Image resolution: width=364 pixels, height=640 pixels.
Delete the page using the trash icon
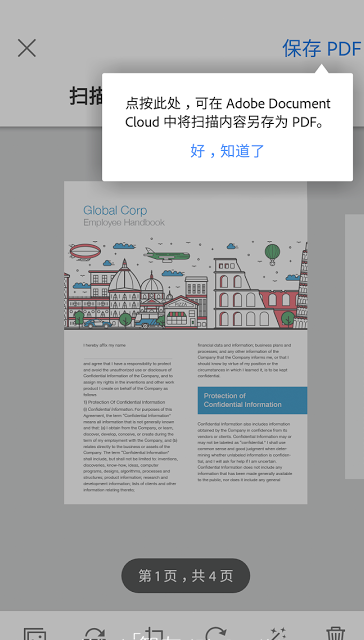336,633
